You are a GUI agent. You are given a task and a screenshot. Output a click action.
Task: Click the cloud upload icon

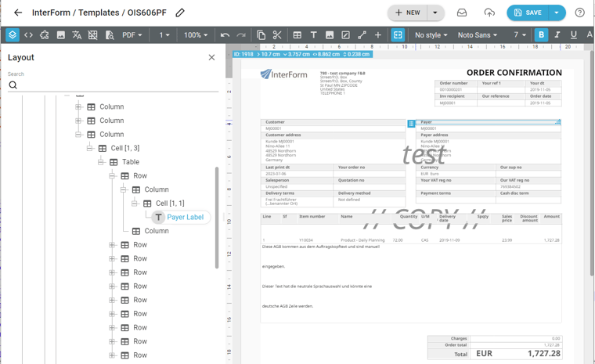(x=489, y=13)
